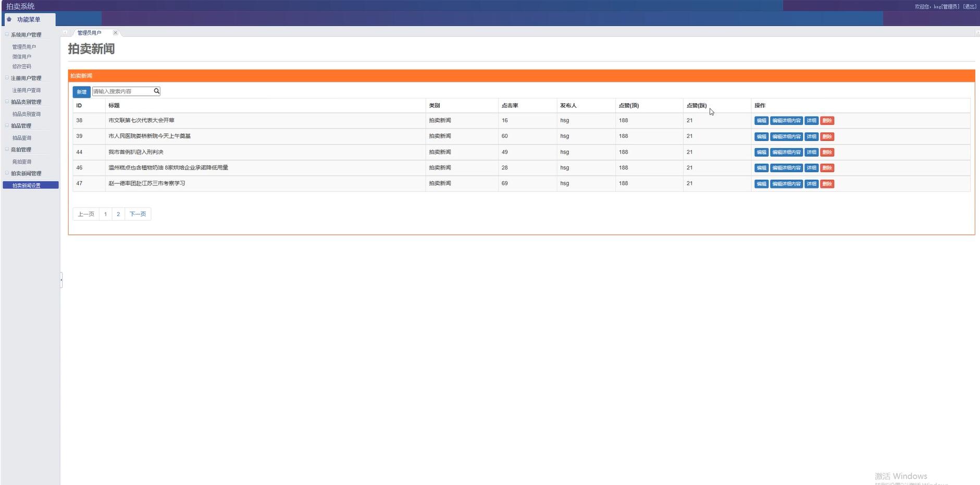
Task: Click 详细 for news ID 44
Action: click(812, 152)
